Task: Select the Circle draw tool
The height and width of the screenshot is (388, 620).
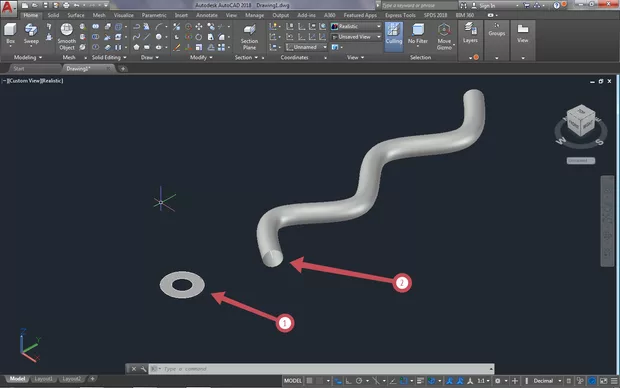Action: coord(159,37)
